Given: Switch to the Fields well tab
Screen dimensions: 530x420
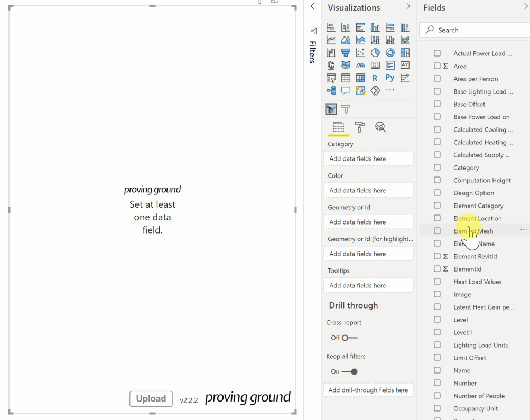Looking at the screenshot, I should (338, 127).
